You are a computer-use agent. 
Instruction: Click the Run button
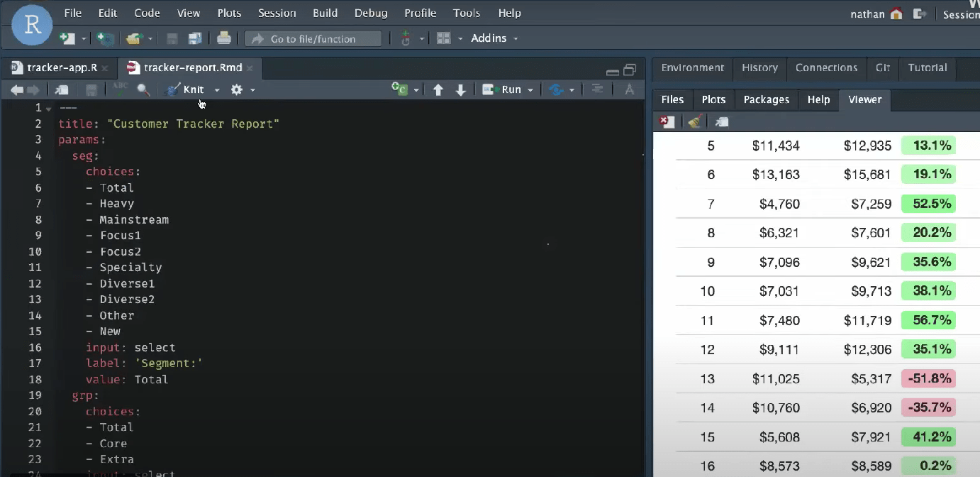[502, 89]
